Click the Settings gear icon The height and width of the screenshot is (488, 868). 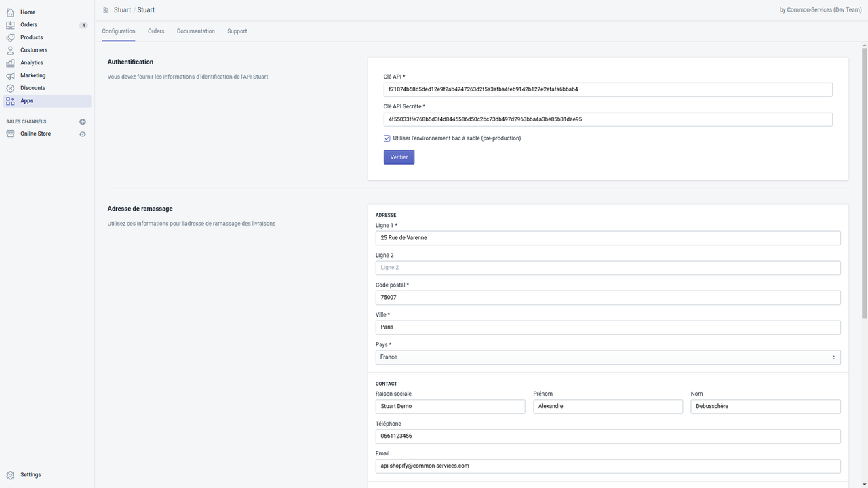[x=10, y=475]
